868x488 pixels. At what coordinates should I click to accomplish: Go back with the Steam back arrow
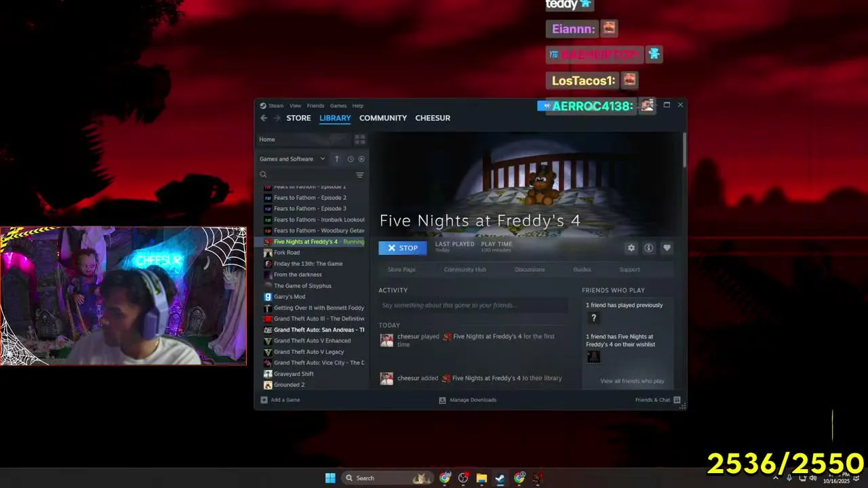point(264,118)
